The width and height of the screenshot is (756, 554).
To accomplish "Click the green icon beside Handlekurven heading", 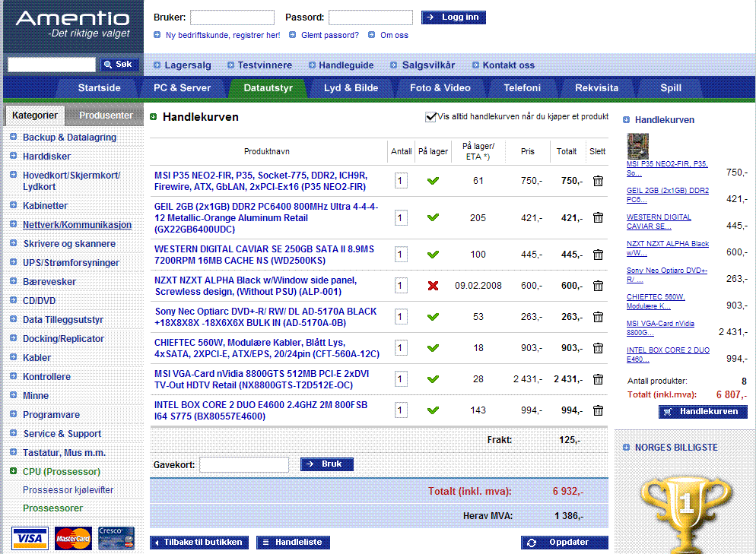I will [154, 117].
